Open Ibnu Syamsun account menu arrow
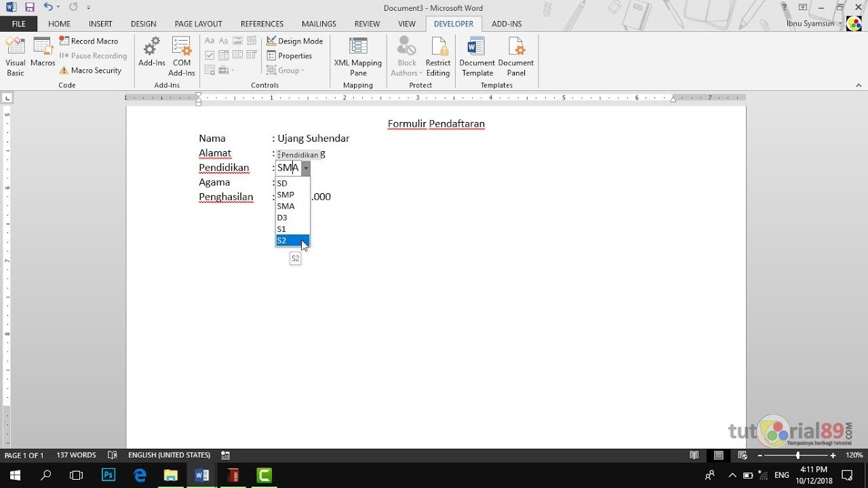The height and width of the screenshot is (488, 868). 841,24
